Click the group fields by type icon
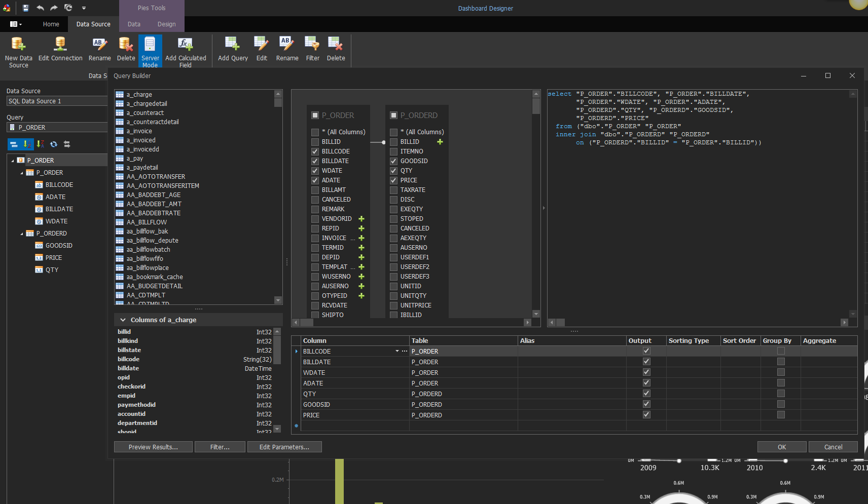The image size is (868, 504). [x=14, y=144]
